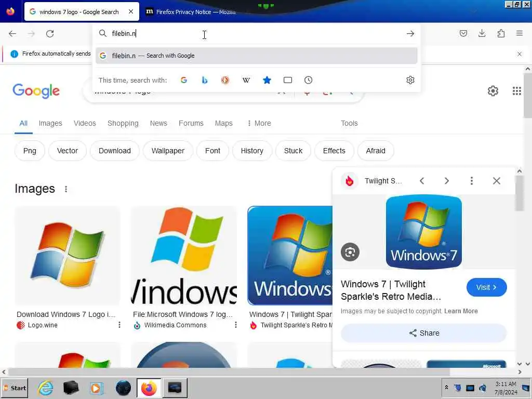This screenshot has width=532, height=399.
Task: Open the Learn More copyright link
Action: coord(461,311)
